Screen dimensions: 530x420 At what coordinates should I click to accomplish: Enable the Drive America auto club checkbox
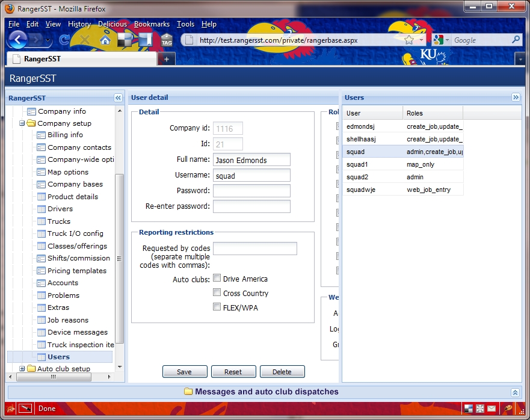tap(217, 279)
